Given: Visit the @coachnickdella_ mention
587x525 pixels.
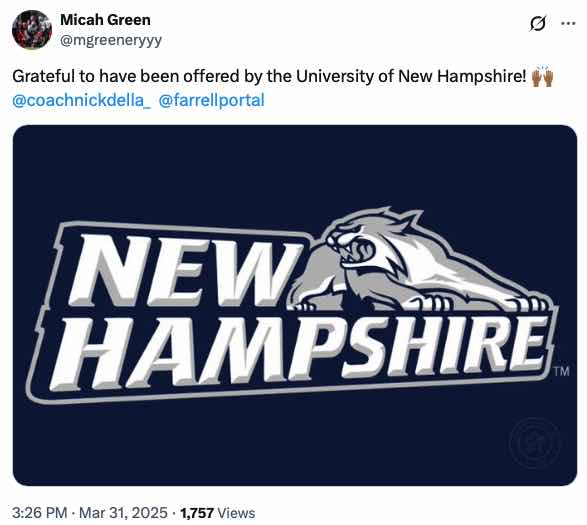Looking at the screenshot, I should click(82, 100).
